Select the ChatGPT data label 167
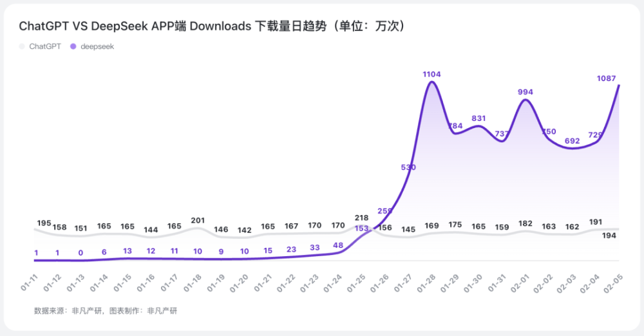Viewport: 644px width, 336px height. 291,226
